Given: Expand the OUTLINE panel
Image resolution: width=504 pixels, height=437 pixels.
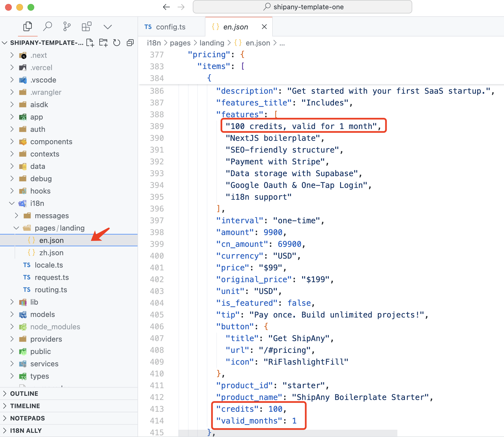Looking at the screenshot, I should [24, 394].
